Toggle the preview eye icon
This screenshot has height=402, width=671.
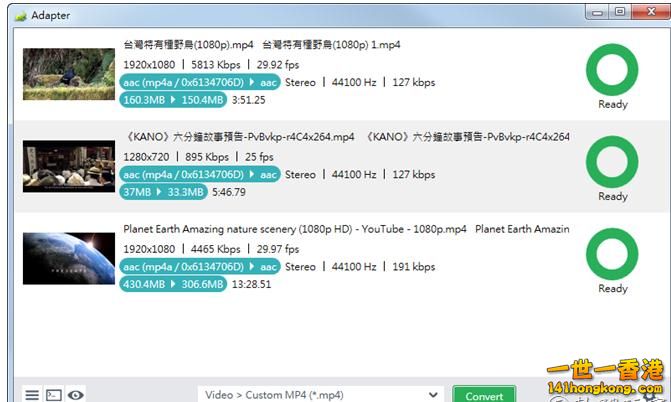75,394
